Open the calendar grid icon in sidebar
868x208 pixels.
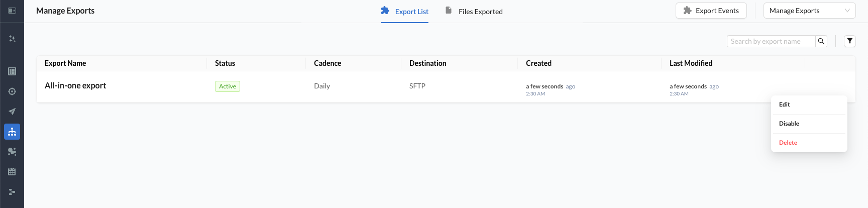point(12,172)
